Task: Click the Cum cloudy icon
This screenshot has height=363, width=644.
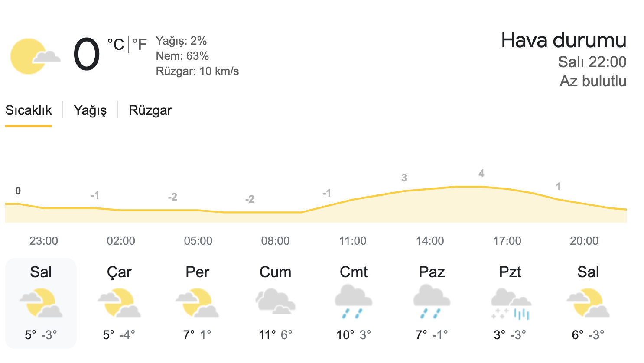Action: [x=276, y=302]
